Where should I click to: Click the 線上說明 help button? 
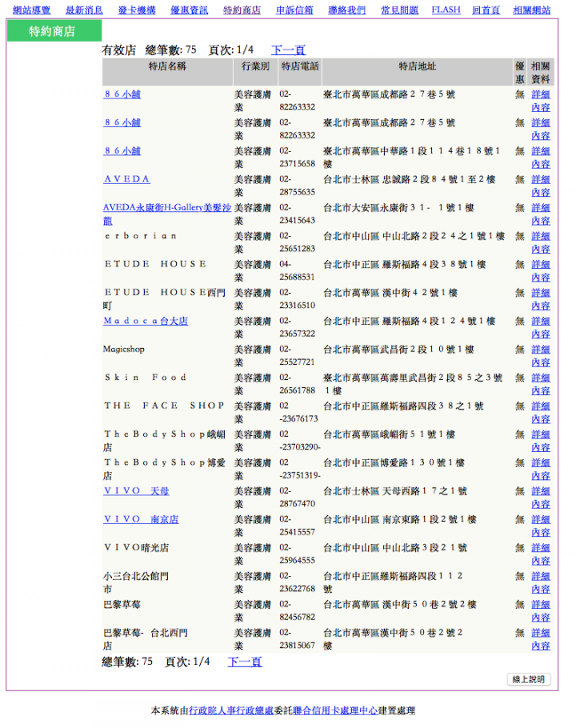pos(529,679)
